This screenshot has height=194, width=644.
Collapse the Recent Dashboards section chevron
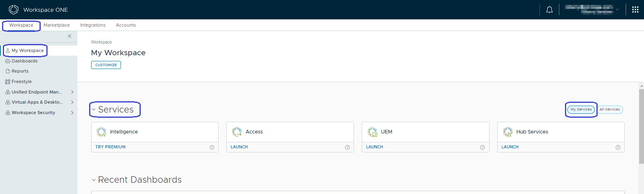pyautogui.click(x=94, y=180)
